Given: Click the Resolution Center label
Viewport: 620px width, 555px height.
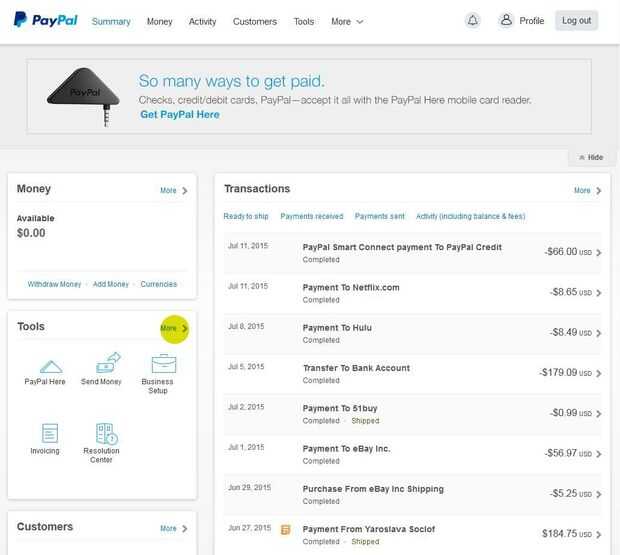Looking at the screenshot, I should coord(101,455).
